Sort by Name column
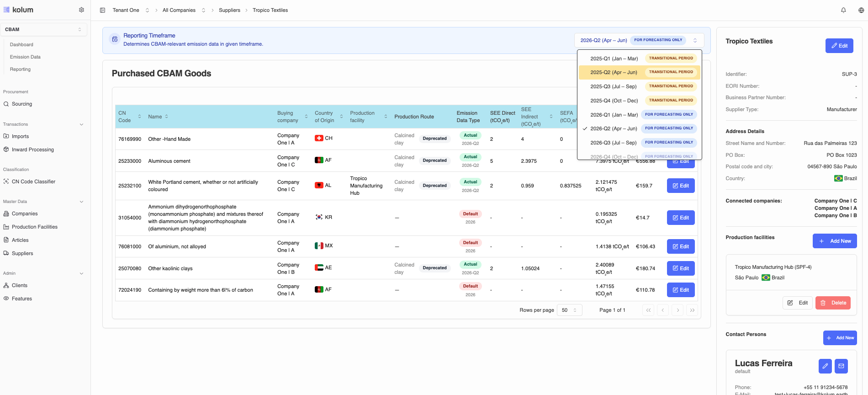 click(167, 117)
